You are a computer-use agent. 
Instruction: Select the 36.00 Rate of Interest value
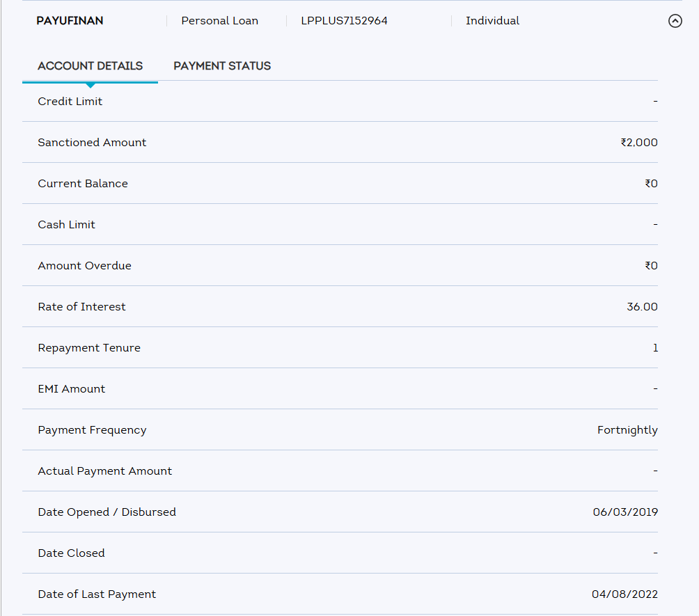click(642, 307)
